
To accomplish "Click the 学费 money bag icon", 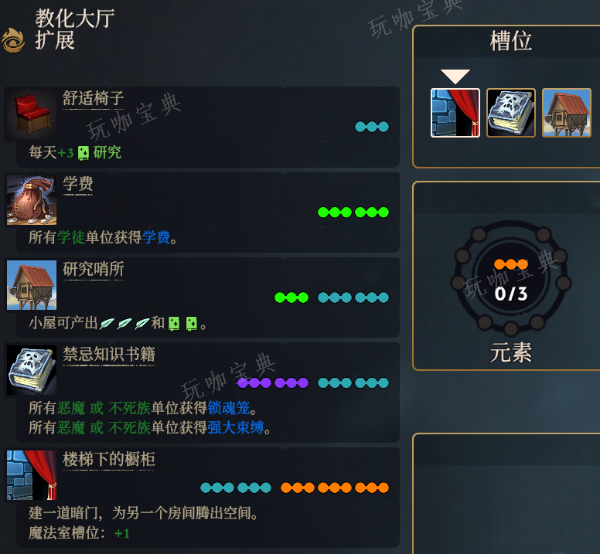I will pos(32,200).
